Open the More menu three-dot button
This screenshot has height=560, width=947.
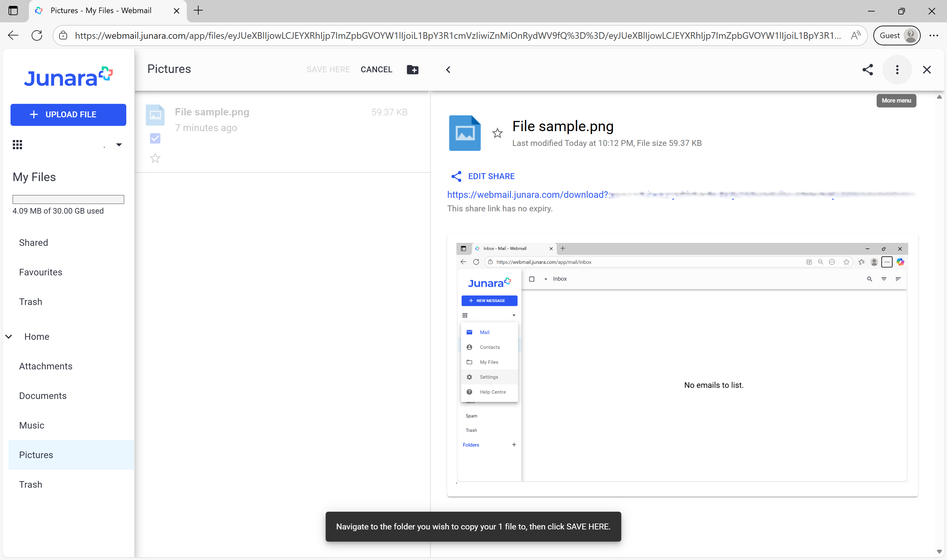[x=897, y=69]
